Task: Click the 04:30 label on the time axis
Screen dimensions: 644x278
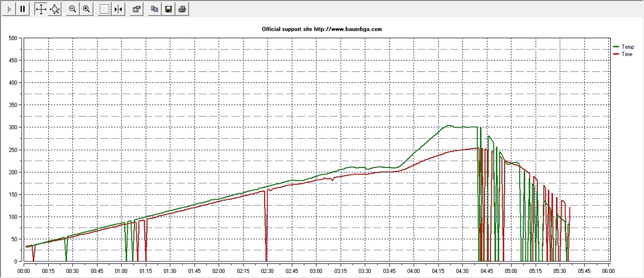Action: (x=462, y=270)
